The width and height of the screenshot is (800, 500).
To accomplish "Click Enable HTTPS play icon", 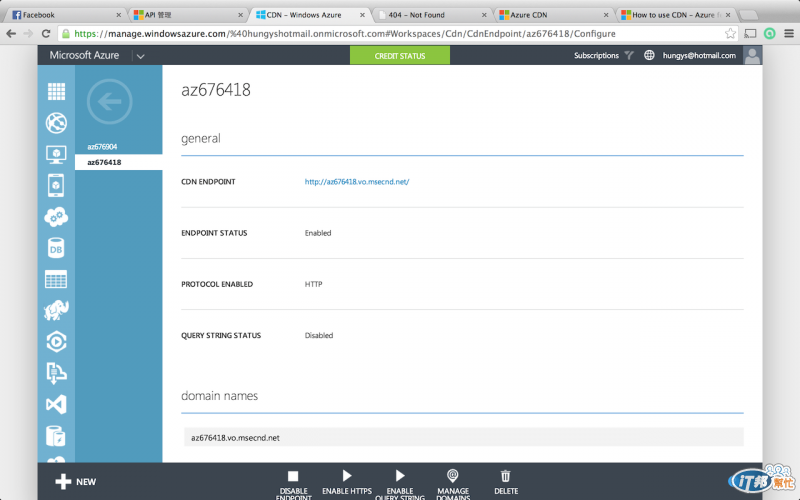I will point(347,476).
